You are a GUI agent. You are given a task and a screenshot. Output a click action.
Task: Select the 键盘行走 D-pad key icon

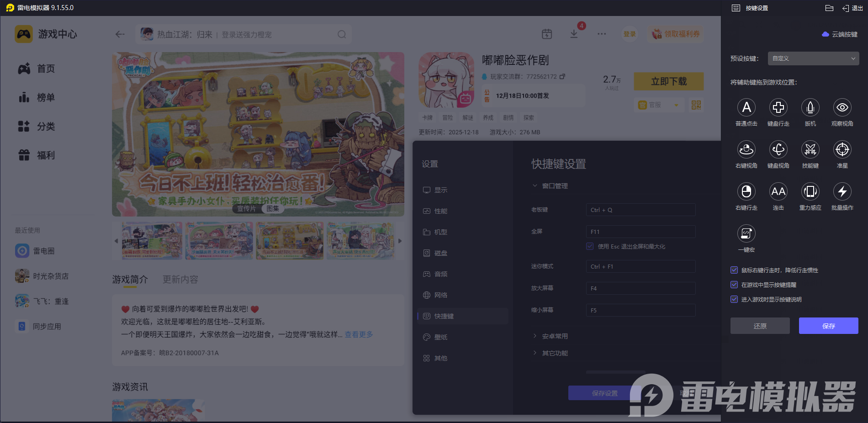click(778, 107)
